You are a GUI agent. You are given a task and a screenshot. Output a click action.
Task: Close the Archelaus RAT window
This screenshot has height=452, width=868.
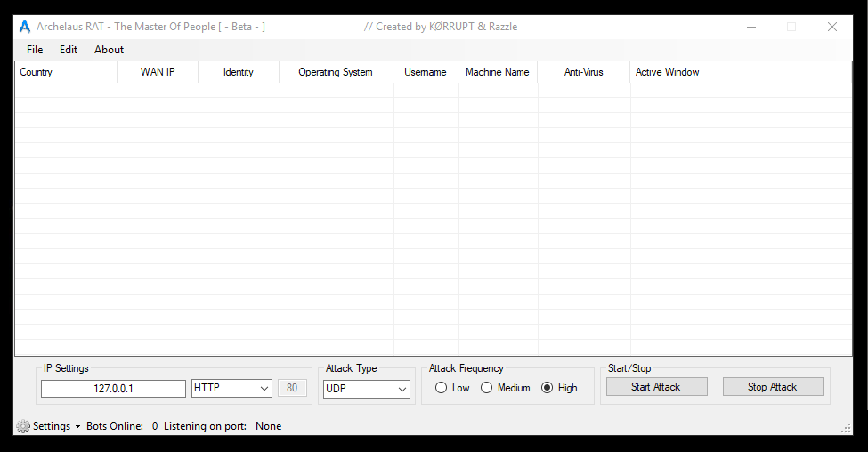[x=832, y=27]
